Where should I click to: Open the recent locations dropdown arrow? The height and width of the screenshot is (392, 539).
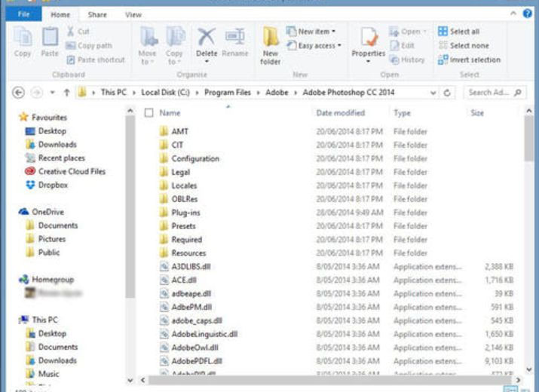(53, 93)
